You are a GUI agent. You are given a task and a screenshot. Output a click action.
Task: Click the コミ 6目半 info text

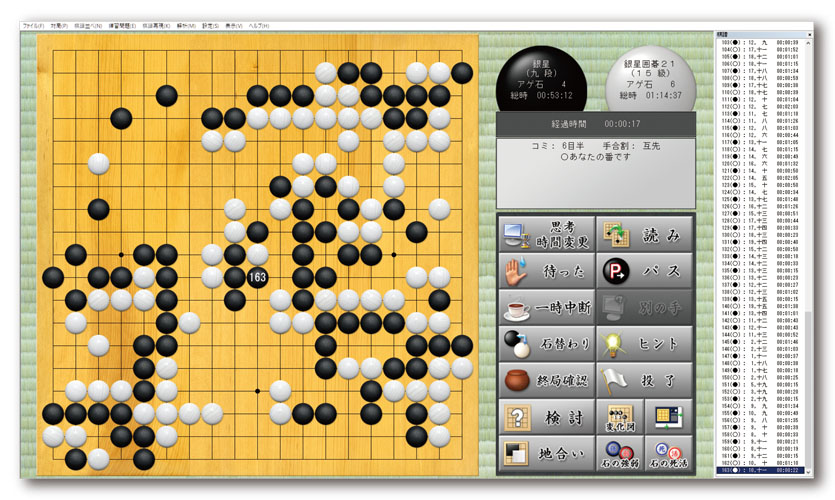coord(557,146)
